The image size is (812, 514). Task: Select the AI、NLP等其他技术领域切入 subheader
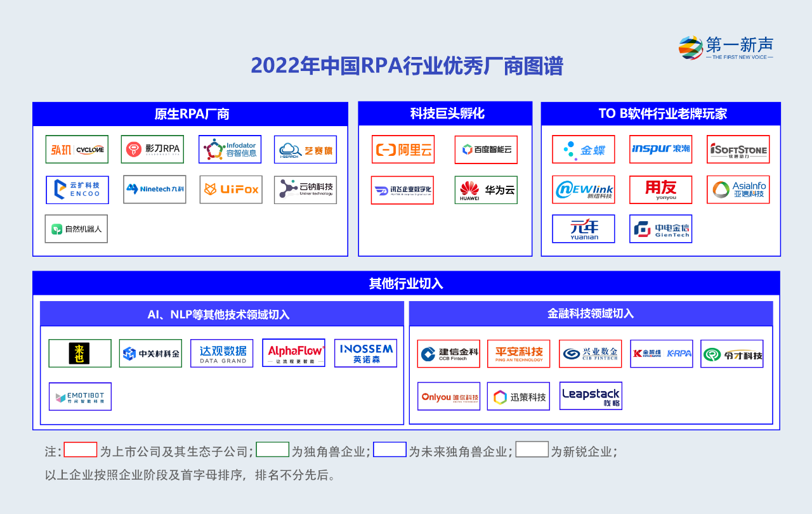(x=222, y=314)
